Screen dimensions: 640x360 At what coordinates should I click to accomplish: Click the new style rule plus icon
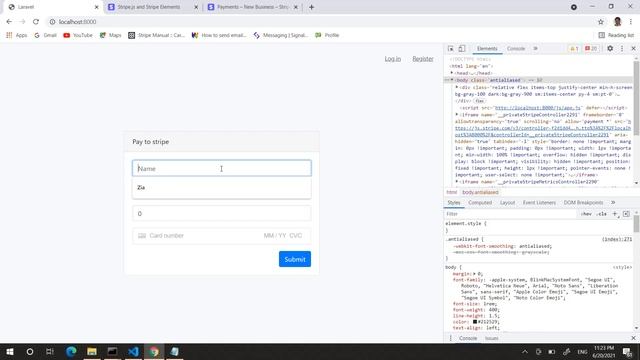click(x=615, y=214)
